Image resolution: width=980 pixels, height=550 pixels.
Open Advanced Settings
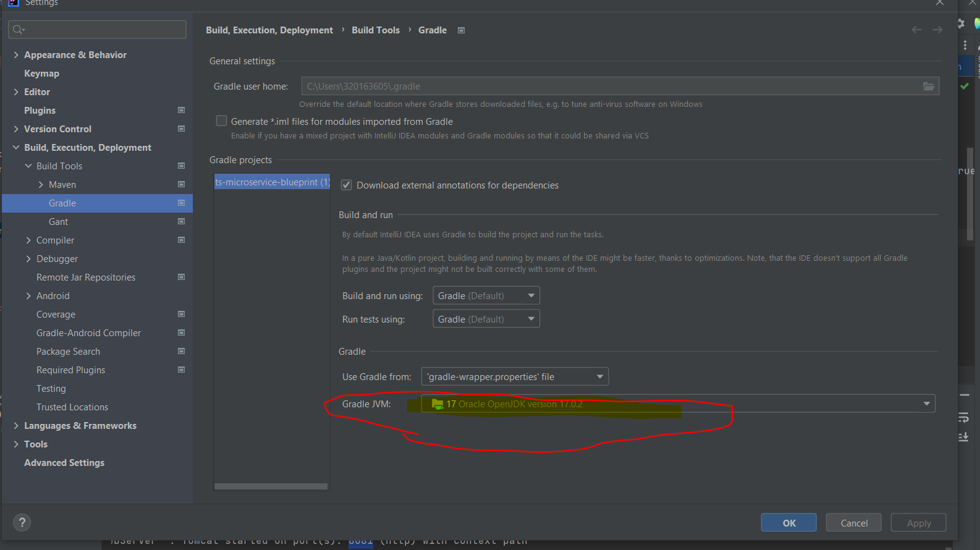[x=64, y=463]
